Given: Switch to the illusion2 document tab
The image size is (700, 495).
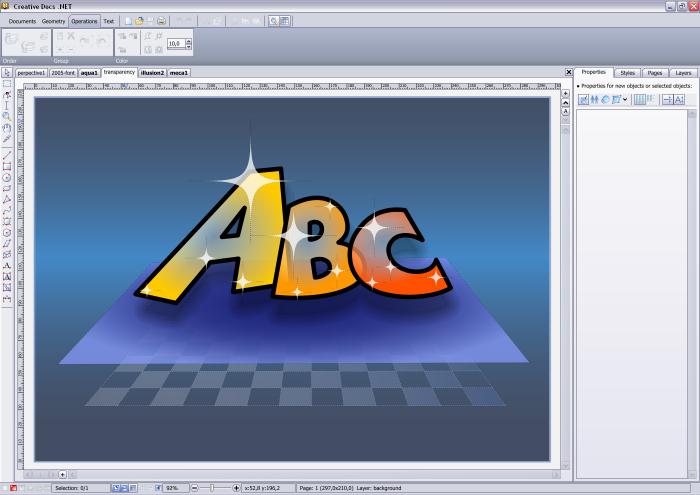Looking at the screenshot, I should coord(152,73).
